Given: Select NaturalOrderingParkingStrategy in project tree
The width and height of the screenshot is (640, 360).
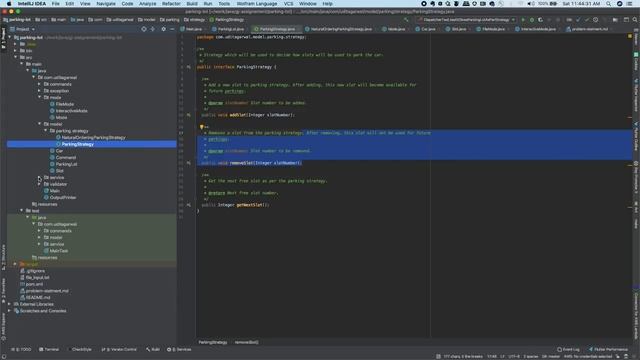Looking at the screenshot, I should click(x=93, y=138).
